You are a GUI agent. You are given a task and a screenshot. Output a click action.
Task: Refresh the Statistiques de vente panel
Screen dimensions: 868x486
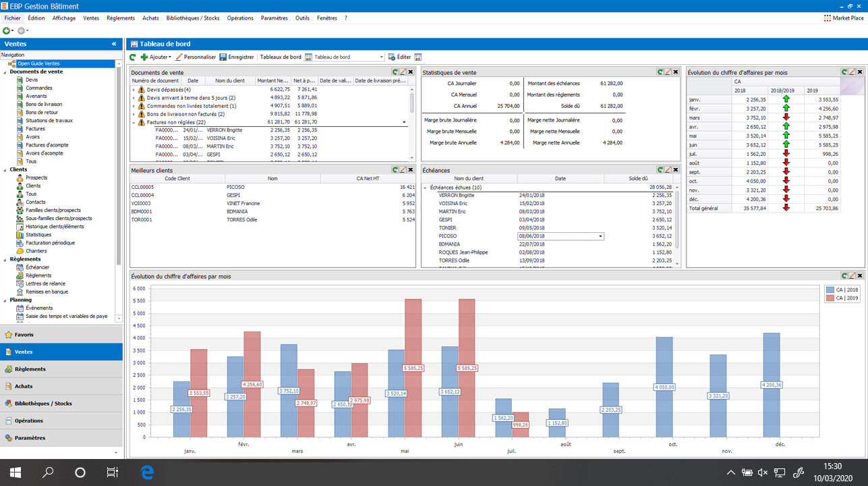tap(661, 72)
